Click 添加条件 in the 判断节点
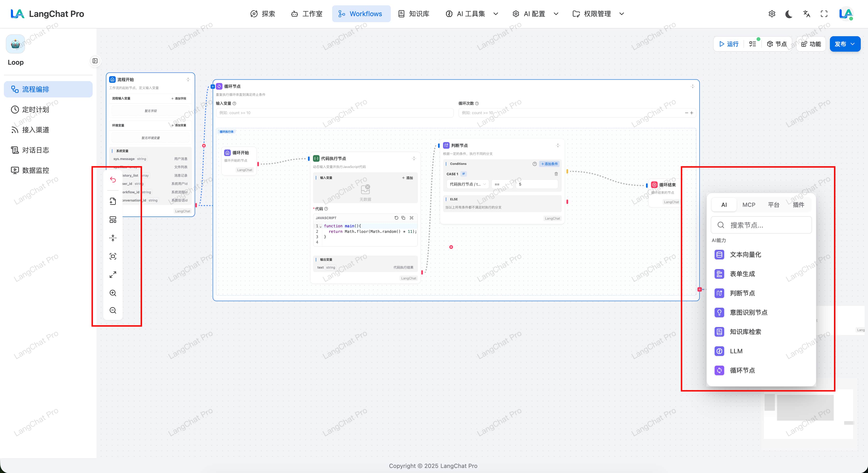Image resolution: width=868 pixels, height=473 pixels. point(549,164)
